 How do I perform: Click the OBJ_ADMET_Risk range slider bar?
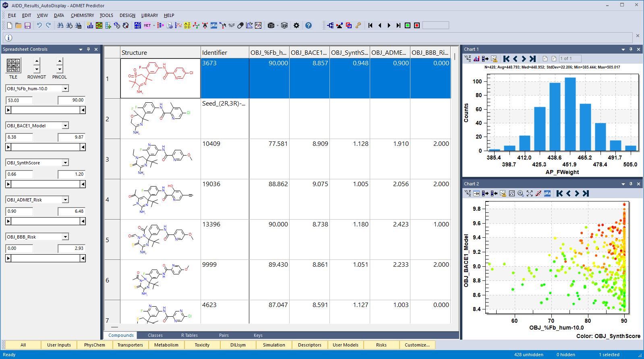pos(46,221)
